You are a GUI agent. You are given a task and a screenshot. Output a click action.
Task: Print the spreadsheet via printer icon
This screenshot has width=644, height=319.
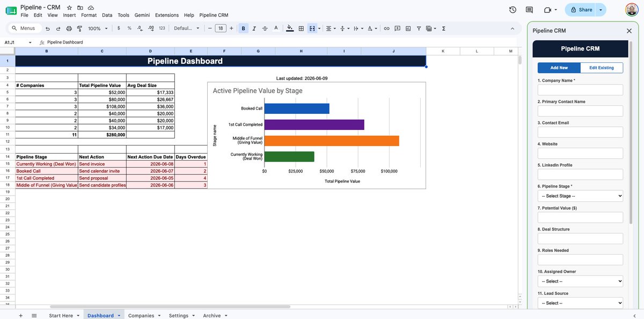pos(69,28)
